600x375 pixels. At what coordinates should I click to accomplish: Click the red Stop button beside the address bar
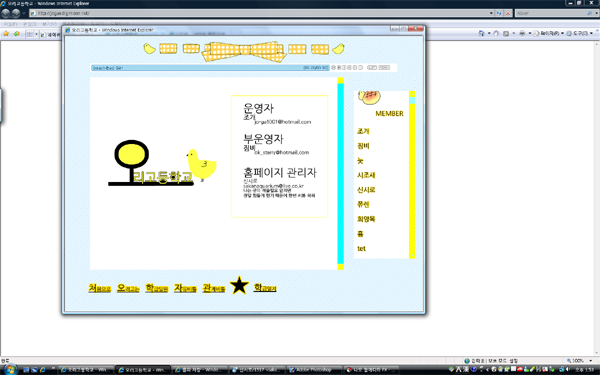pos(508,13)
